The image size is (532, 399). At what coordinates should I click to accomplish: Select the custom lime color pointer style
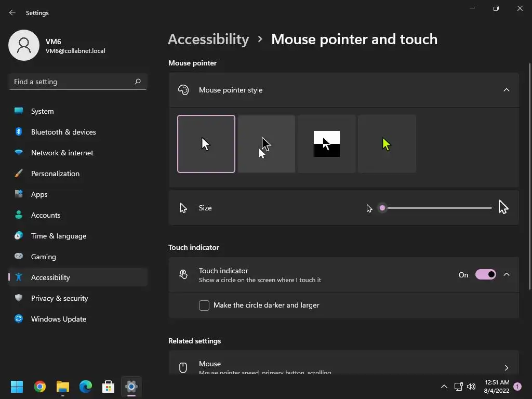[x=387, y=144]
